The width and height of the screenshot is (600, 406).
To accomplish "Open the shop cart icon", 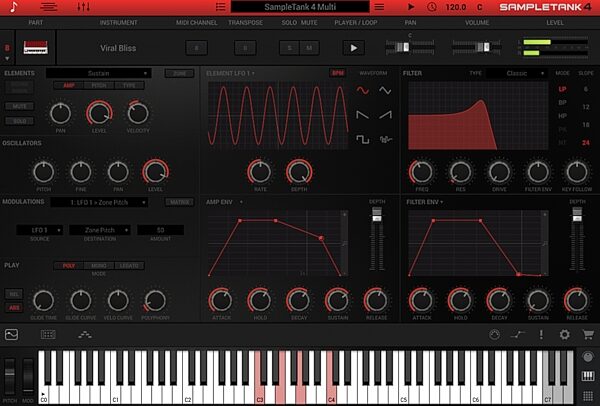I will pyautogui.click(x=588, y=335).
